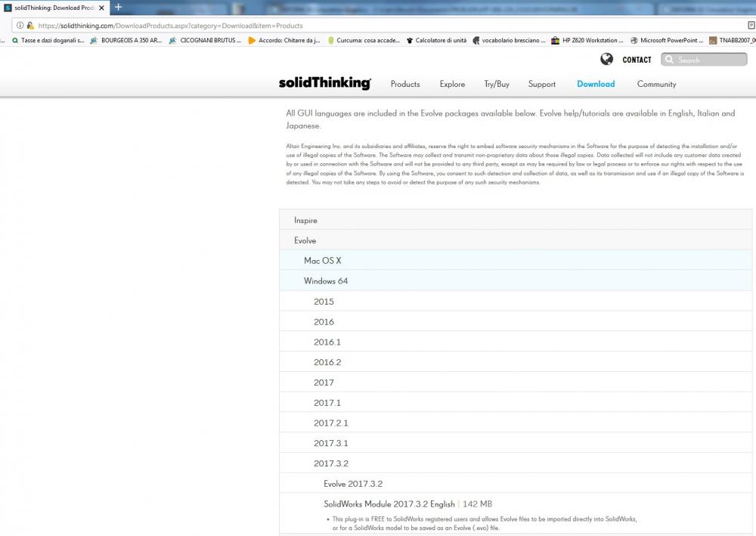Download SolidWorks Module 2017.3.2 English
This screenshot has width=756, height=536.
tap(389, 503)
